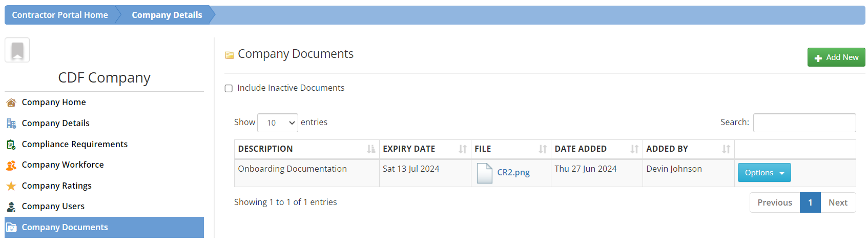Screen dimensions: 868x244
Task: Click the Search input field
Action: point(804,123)
